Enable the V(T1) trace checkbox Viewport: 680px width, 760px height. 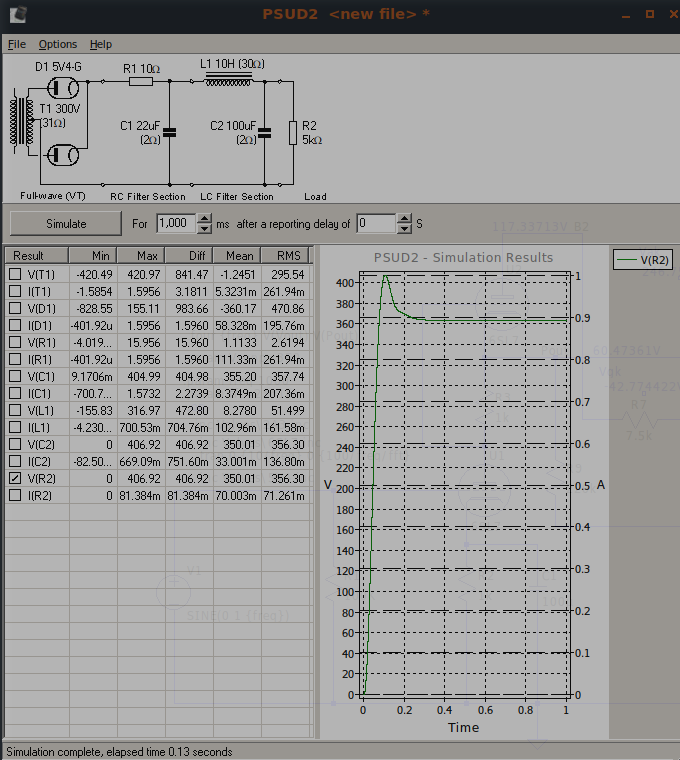point(15,274)
